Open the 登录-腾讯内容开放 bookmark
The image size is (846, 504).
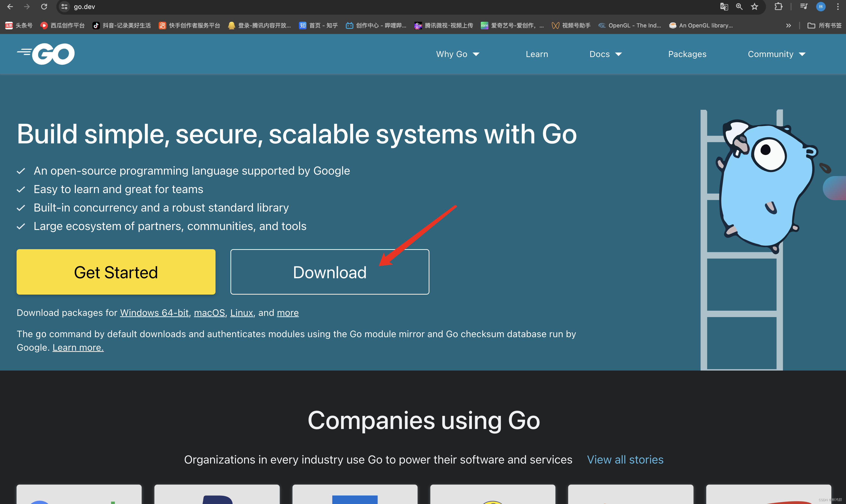(260, 26)
